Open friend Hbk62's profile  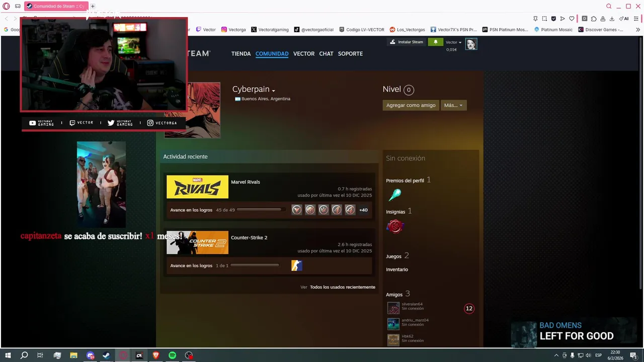pyautogui.click(x=408, y=336)
